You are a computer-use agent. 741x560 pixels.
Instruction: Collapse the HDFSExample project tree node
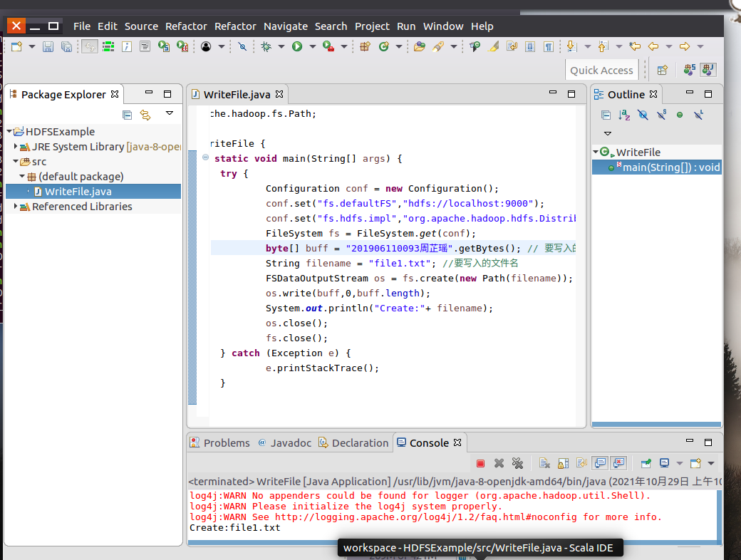pos(9,132)
